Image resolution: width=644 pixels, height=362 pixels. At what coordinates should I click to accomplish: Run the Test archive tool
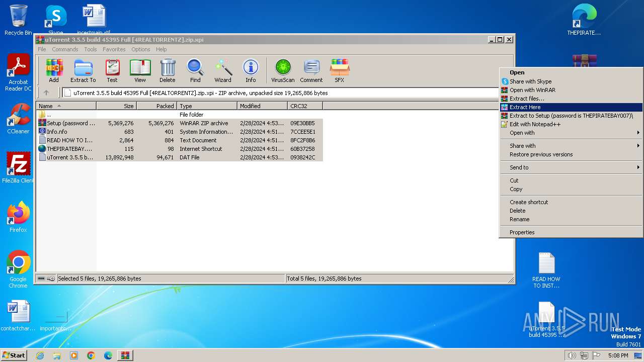point(112,70)
